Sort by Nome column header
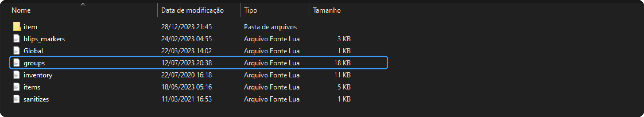Image resolution: width=644 pixels, height=117 pixels. (x=21, y=10)
